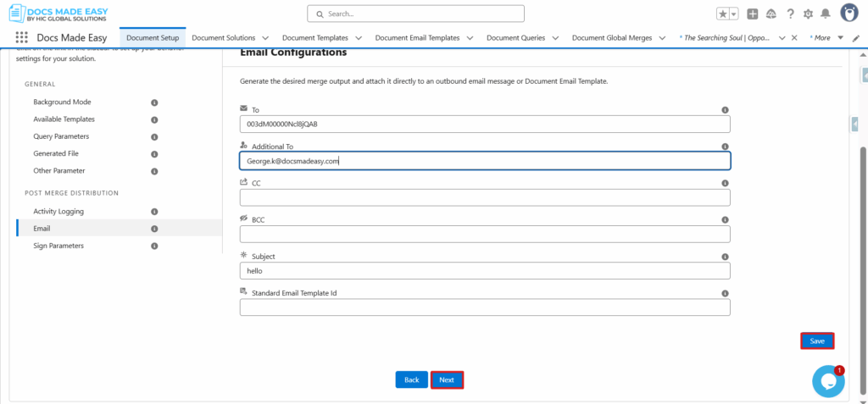Click the favorites star icon
Viewport: 868px width, 404px height.
tap(722, 14)
